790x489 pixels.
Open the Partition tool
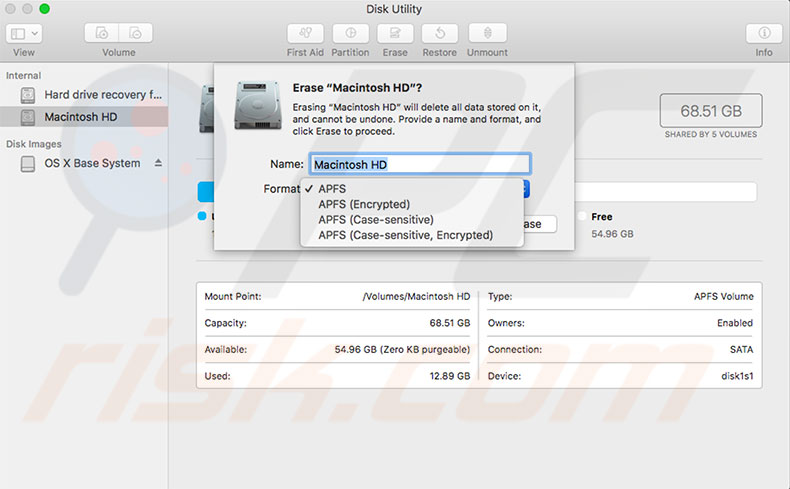pyautogui.click(x=350, y=33)
